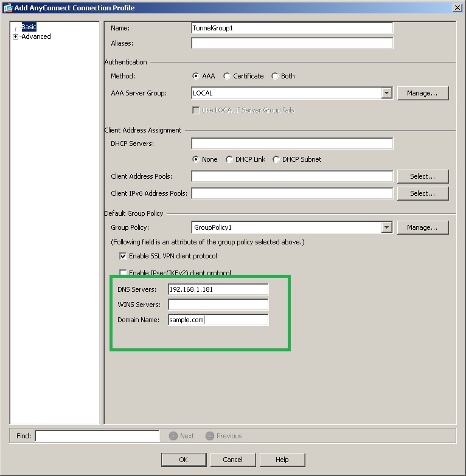The image size is (466, 476).
Task: Click the WINS Servers input field
Action: tap(218, 305)
